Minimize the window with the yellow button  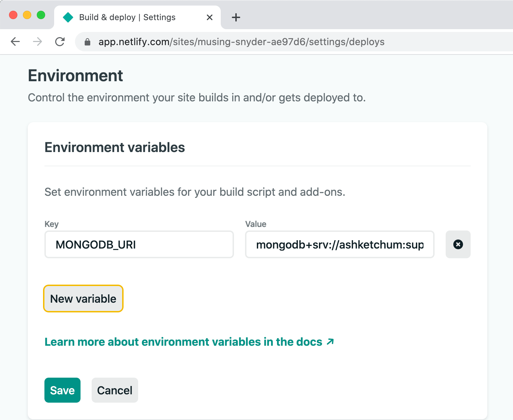(27, 15)
